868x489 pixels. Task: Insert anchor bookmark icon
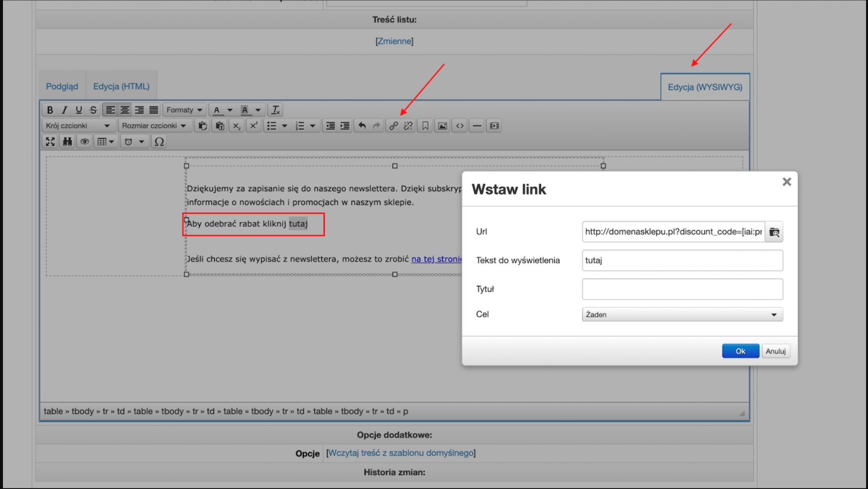point(425,126)
